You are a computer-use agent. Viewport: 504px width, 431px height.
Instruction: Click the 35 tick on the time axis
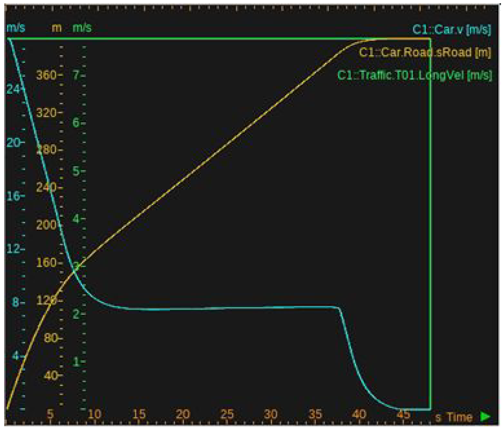point(315,414)
